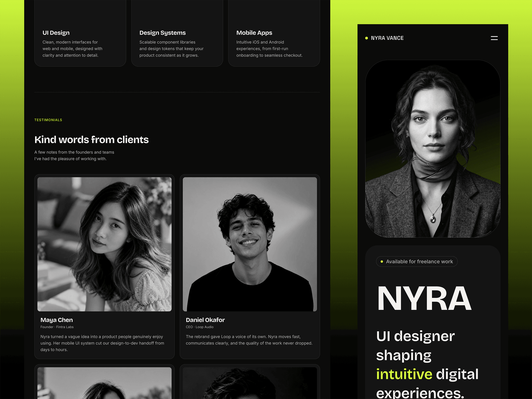Click Nyra Vance's hero portrait image
Image resolution: width=532 pixels, height=399 pixels.
coord(433,149)
